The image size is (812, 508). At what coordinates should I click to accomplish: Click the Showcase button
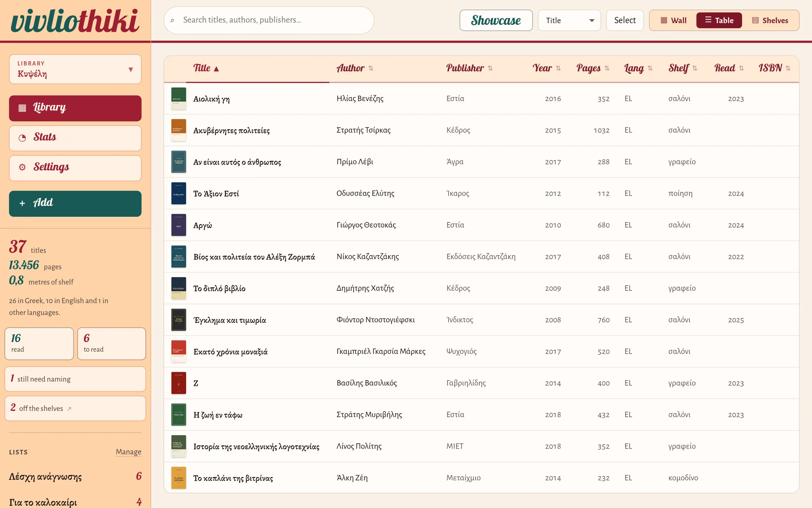click(x=496, y=20)
